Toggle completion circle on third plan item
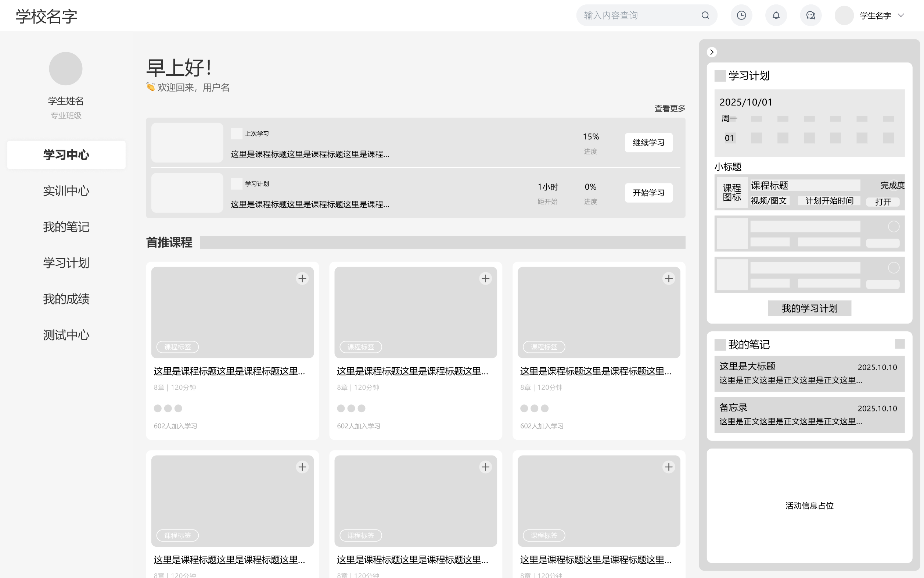 (894, 268)
